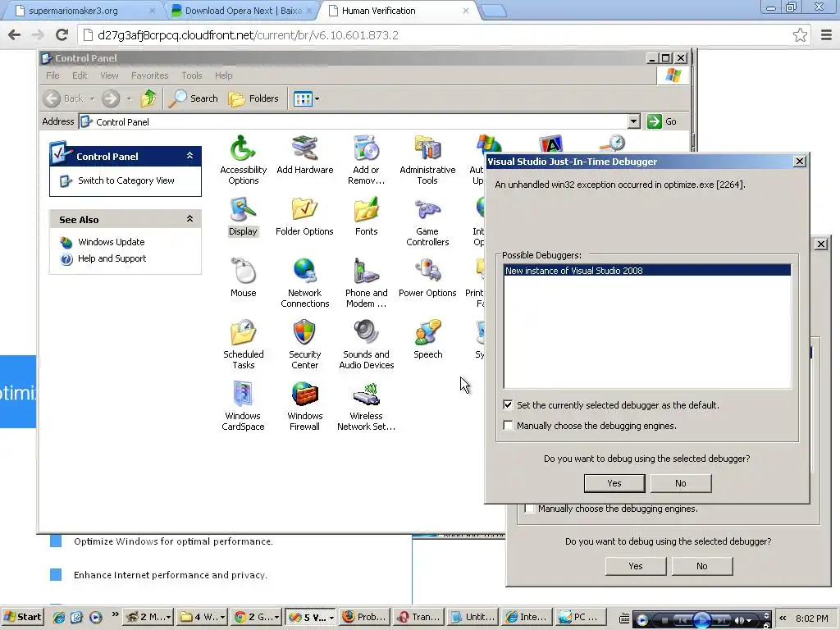Open the Display applet

[x=243, y=217]
